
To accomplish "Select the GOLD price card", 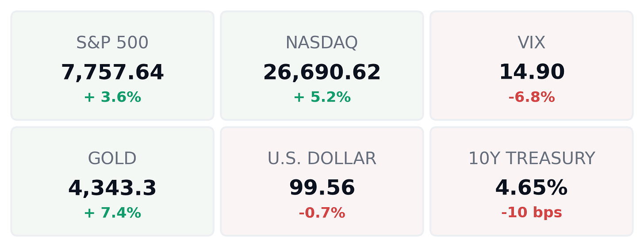I will [x=112, y=181].
